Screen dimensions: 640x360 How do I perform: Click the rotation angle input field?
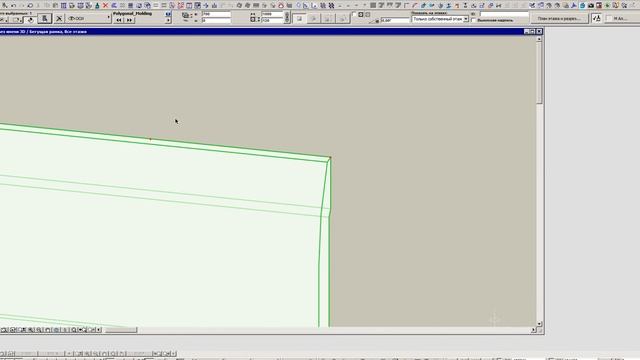[395, 20]
